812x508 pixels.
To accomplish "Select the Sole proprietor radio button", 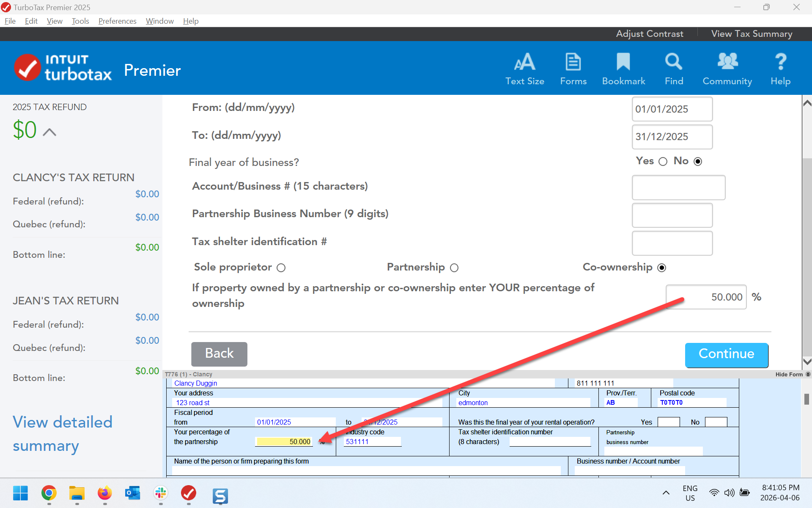I will pyautogui.click(x=281, y=268).
